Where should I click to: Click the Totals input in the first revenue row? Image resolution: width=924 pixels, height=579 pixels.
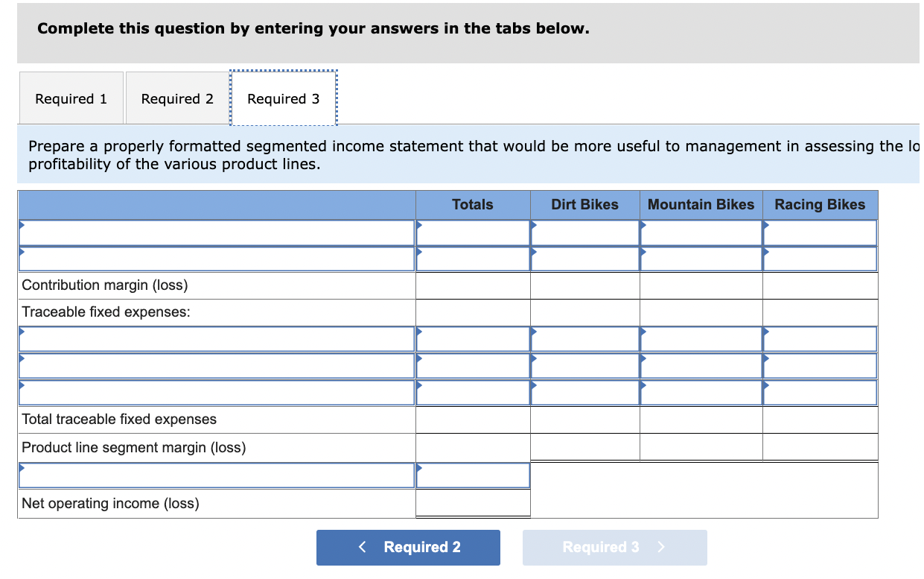tap(473, 232)
